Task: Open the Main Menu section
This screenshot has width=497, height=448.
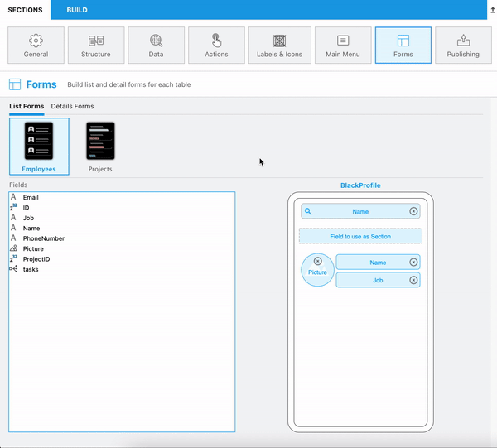Action: pyautogui.click(x=343, y=46)
